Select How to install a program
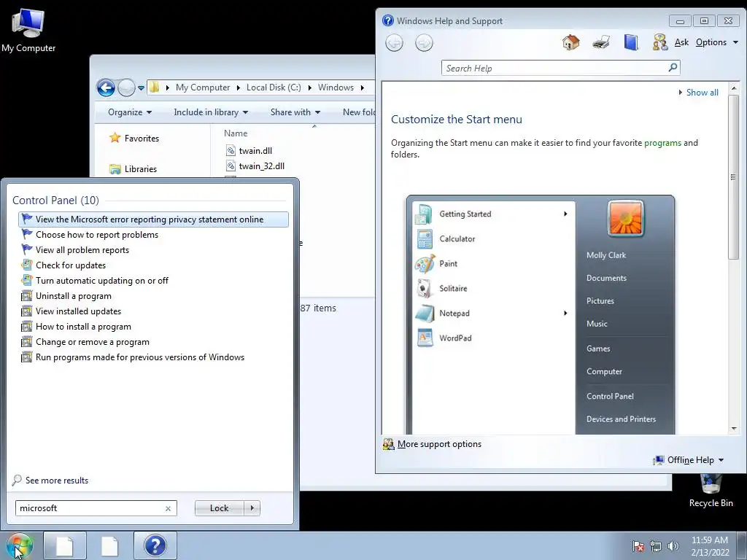The width and height of the screenshot is (747, 560). tap(153, 327)
